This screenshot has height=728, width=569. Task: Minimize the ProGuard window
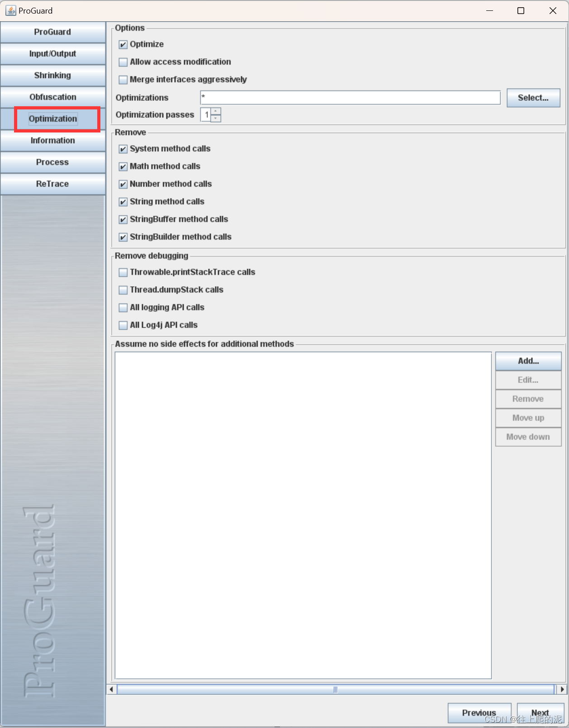(489, 10)
